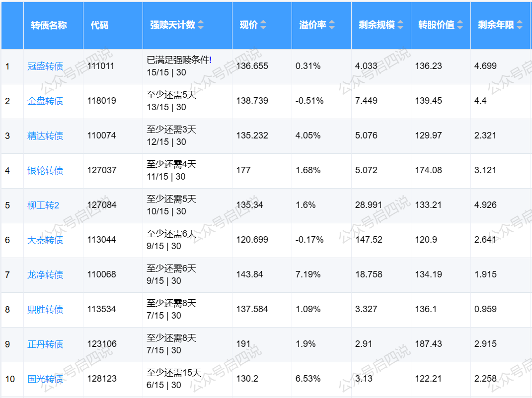The image size is (532, 398).
Task: Click the 已满足强赎条件 status cell
Action: [179, 60]
